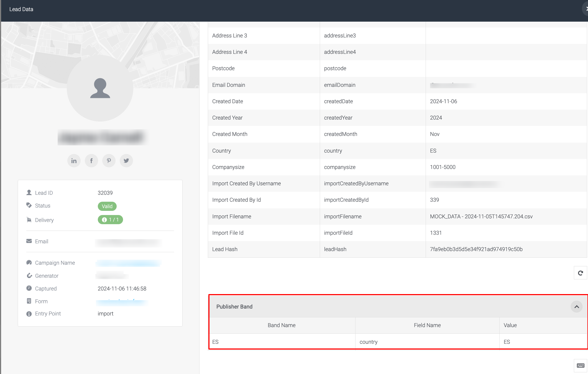
Task: Click the user avatar placeholder
Action: (x=100, y=88)
